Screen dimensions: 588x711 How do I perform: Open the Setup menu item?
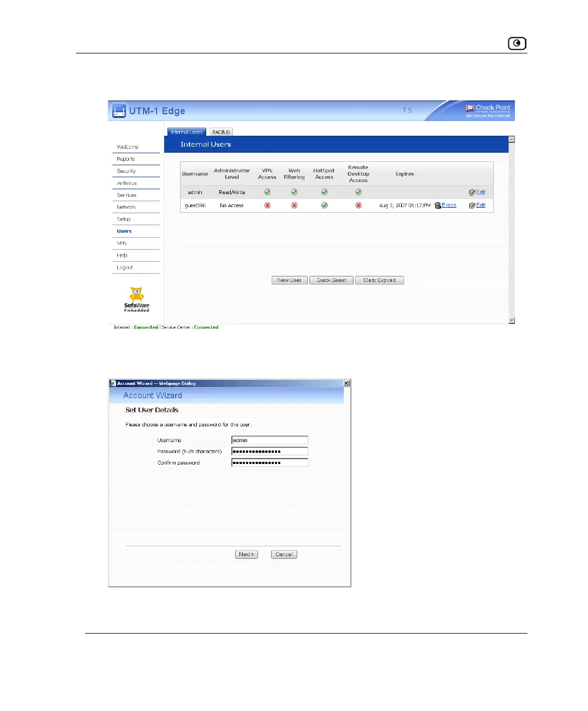click(x=124, y=219)
